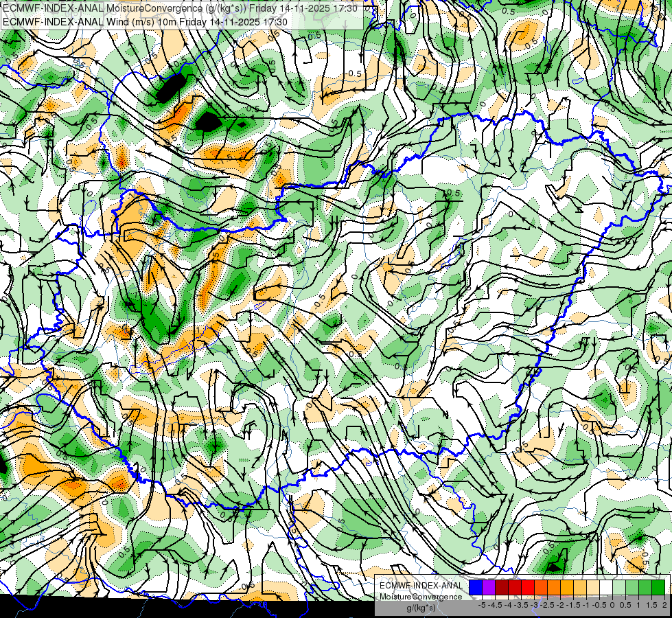Select the white swatch in the legend
This screenshot has height=618, width=672.
point(606,587)
